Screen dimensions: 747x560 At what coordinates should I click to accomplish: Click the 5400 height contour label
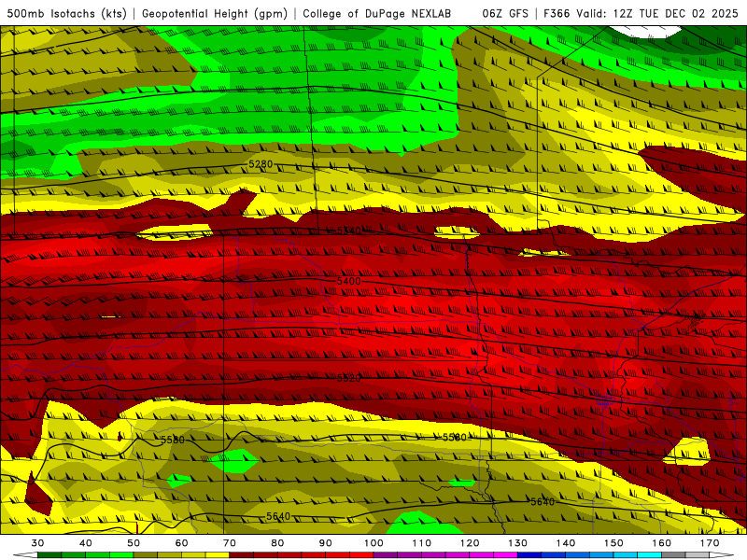[348, 282]
